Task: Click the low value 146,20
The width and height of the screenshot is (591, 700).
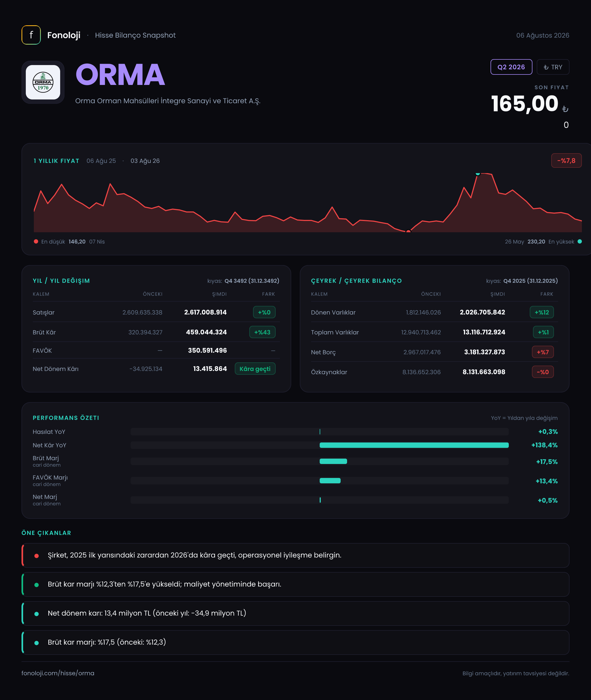Action: click(x=77, y=242)
